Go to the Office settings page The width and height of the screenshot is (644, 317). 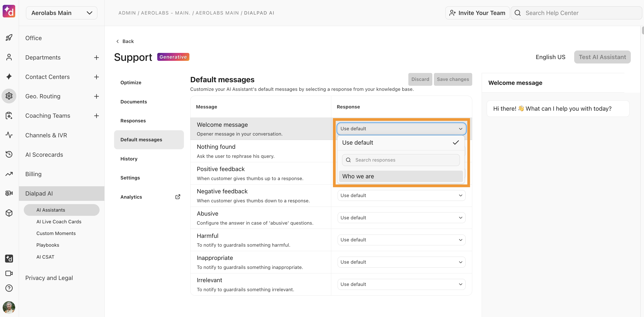tap(33, 38)
